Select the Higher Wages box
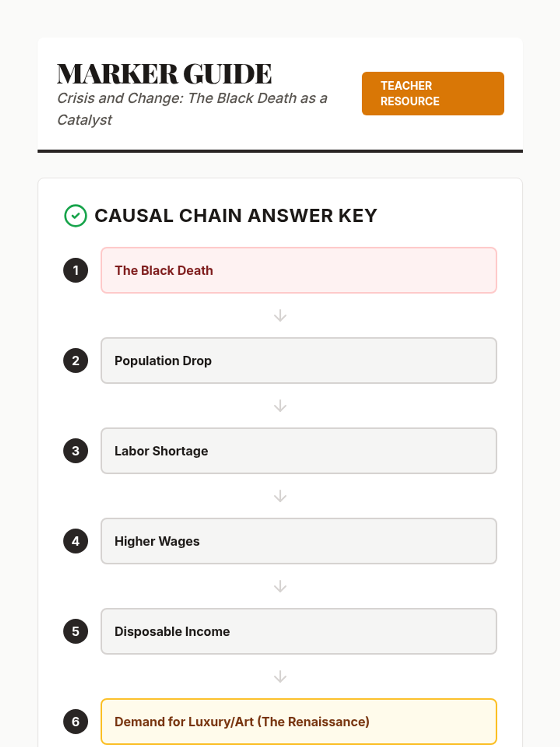 click(x=299, y=541)
